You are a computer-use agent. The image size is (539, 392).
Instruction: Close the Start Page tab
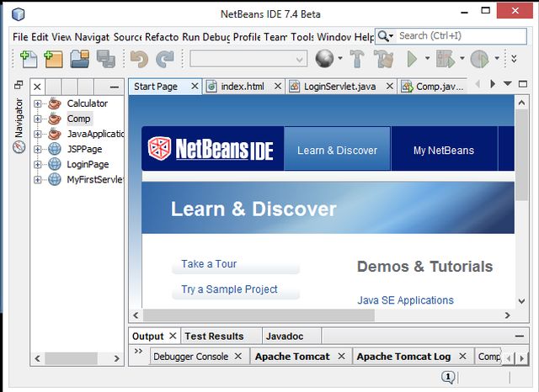tap(195, 86)
